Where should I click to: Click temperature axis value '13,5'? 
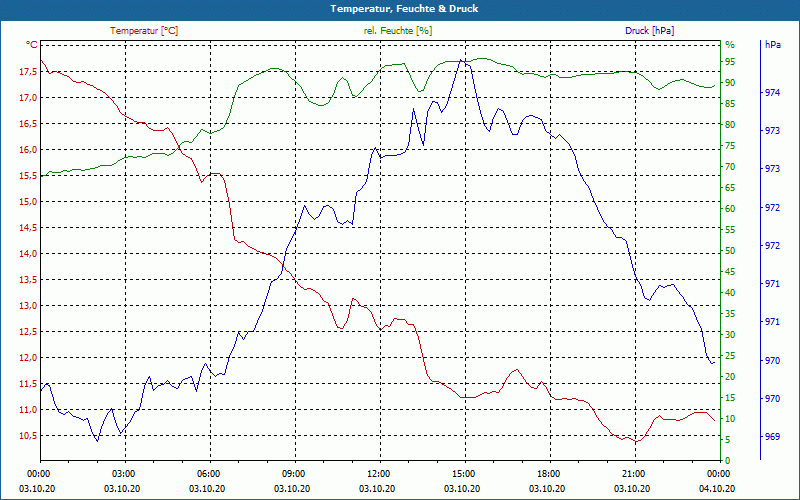point(28,280)
